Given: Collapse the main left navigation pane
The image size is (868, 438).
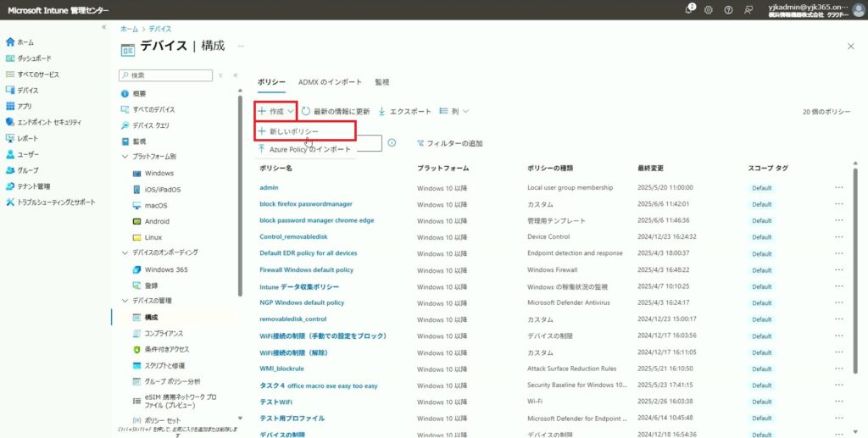Looking at the screenshot, I should 103,27.
